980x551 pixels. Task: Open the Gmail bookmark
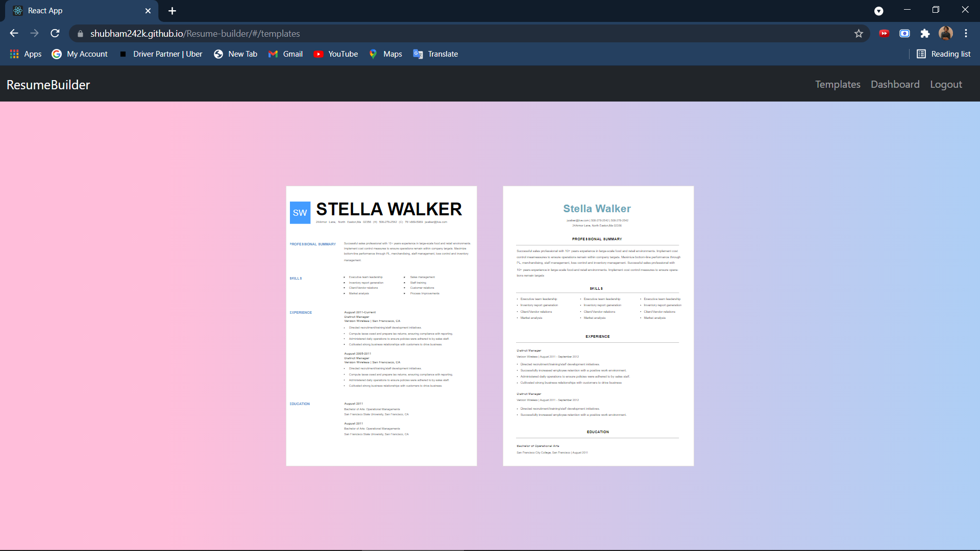[285, 54]
